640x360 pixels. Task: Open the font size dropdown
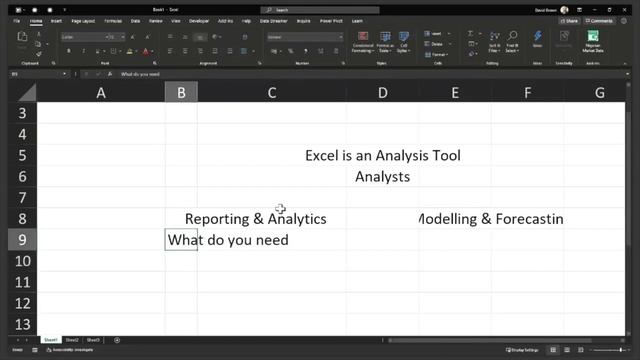123,37
